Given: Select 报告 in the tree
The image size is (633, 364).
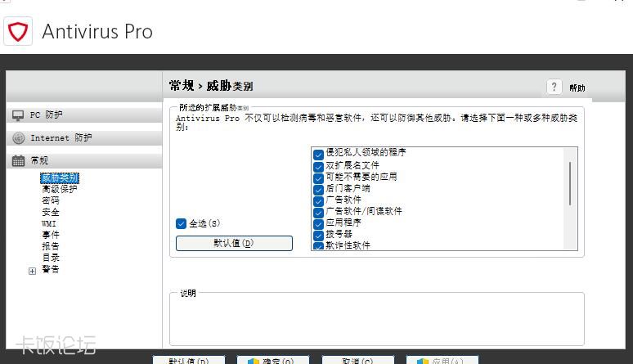Looking at the screenshot, I should [x=51, y=246].
